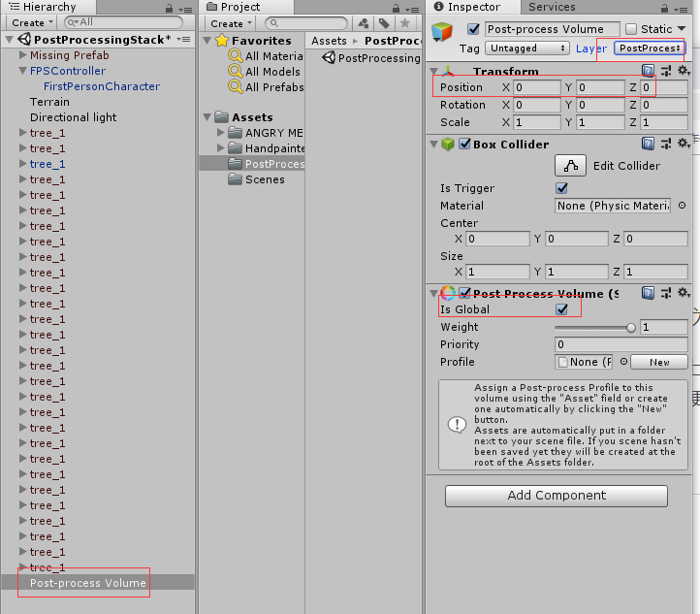Viewport: 700px width, 614px height.
Task: Click the Profile object picker circle
Action: pos(623,362)
